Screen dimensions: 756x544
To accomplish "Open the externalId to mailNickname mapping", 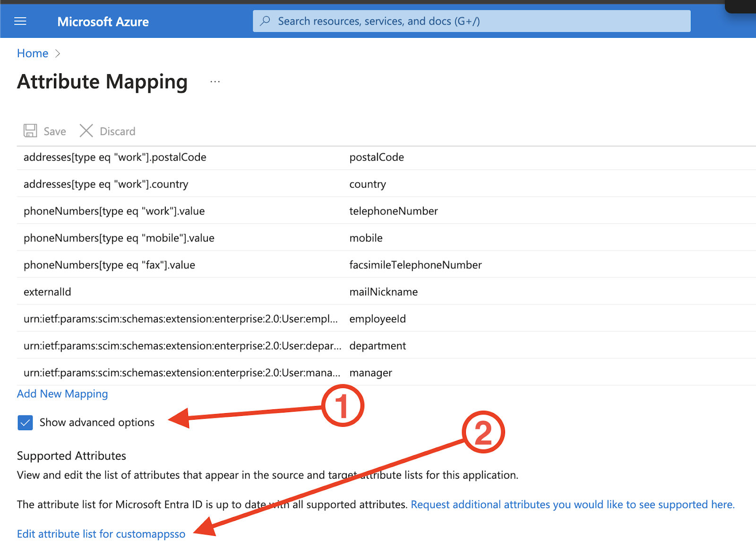I will tap(387, 292).
